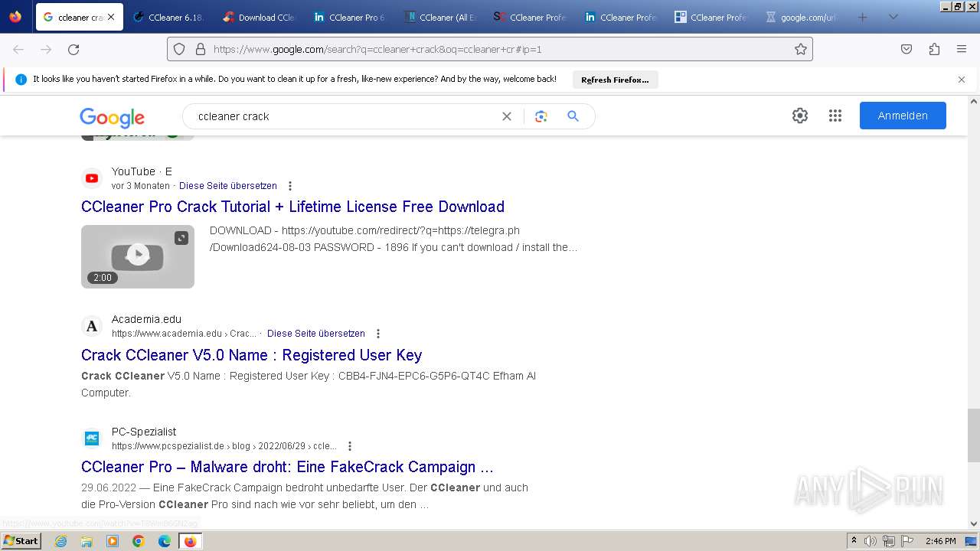
Task: Reload the current page
Action: 73,49
